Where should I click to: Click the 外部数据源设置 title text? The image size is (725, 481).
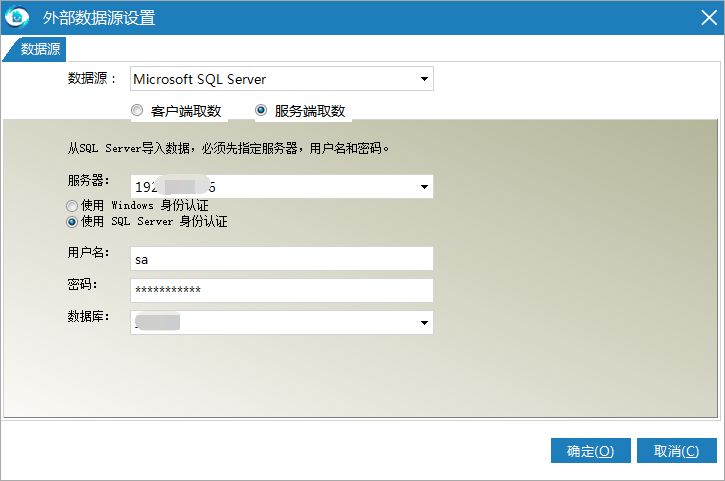pyautogui.click(x=99, y=18)
